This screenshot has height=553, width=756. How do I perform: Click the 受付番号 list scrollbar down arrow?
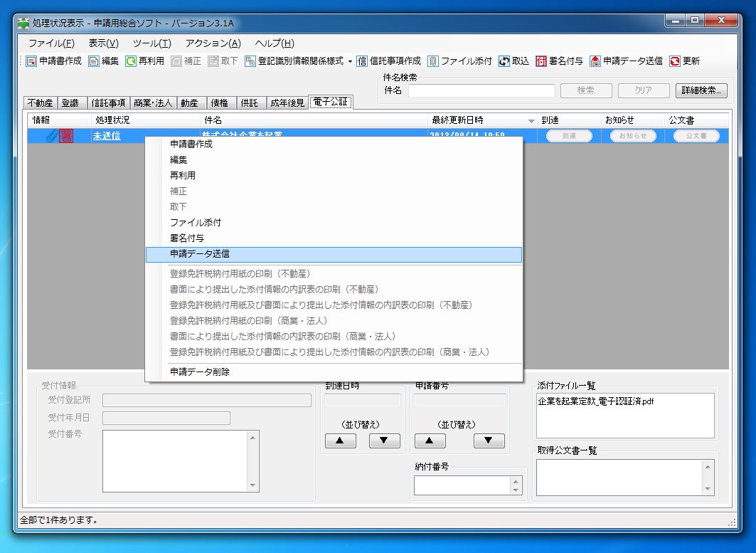coord(252,485)
